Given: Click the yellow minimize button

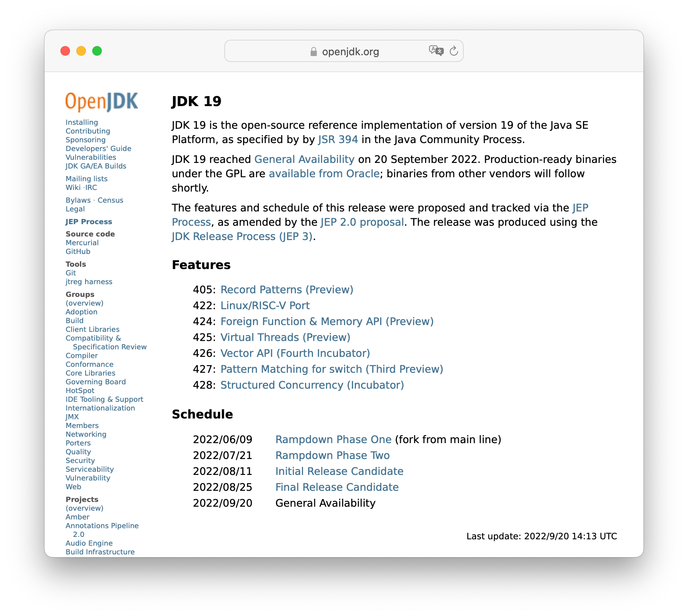Looking at the screenshot, I should (81, 51).
